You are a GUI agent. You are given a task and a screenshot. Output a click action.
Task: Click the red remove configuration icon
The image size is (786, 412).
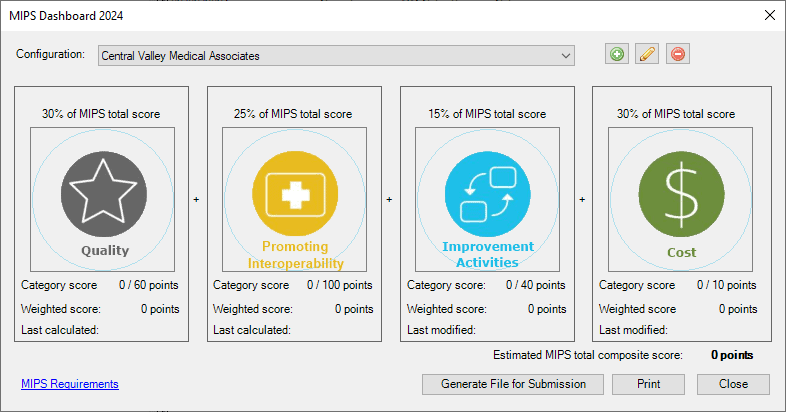tap(678, 54)
